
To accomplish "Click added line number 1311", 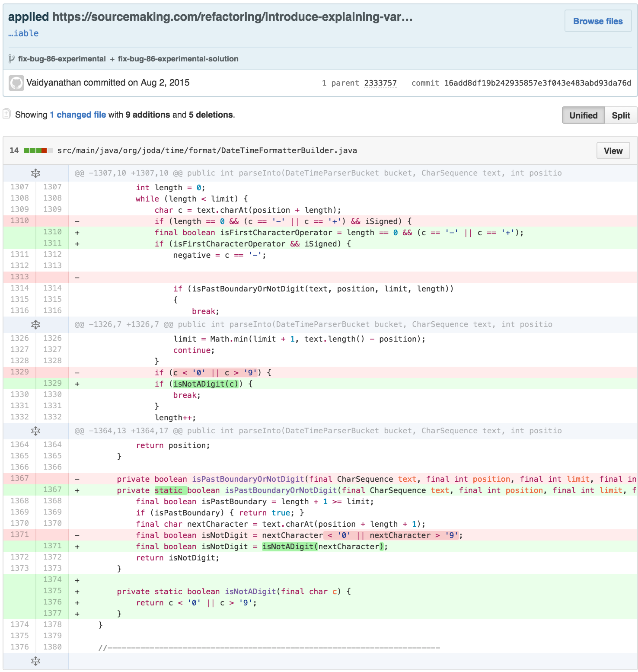I will pos(52,243).
